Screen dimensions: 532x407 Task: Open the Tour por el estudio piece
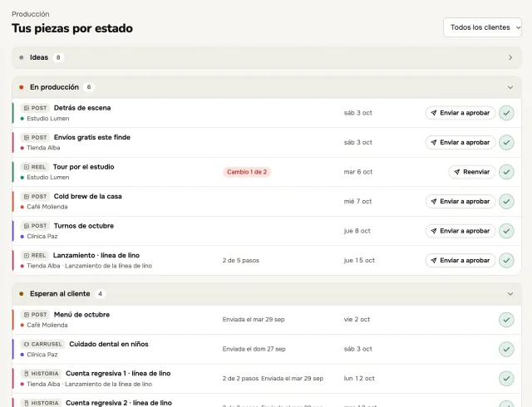[83, 167]
